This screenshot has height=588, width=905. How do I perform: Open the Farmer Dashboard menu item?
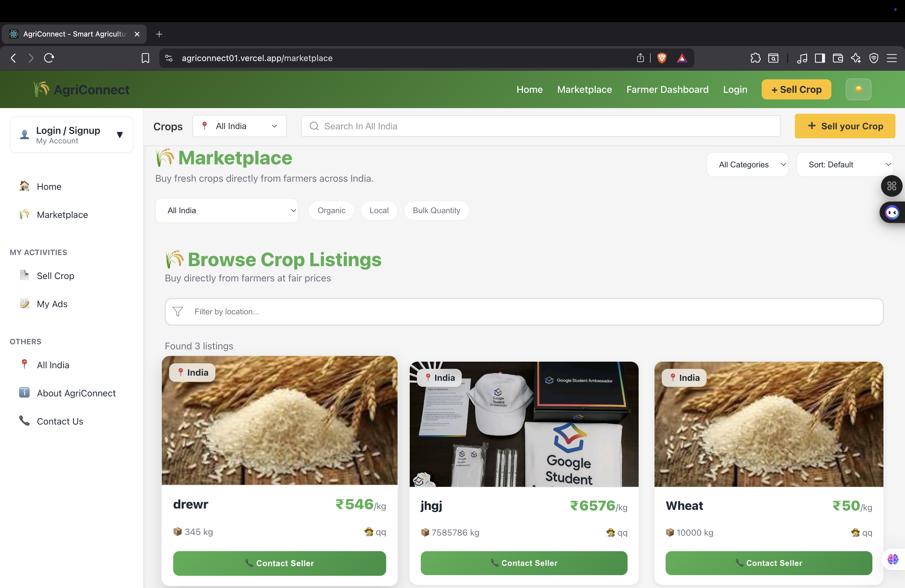tap(667, 90)
